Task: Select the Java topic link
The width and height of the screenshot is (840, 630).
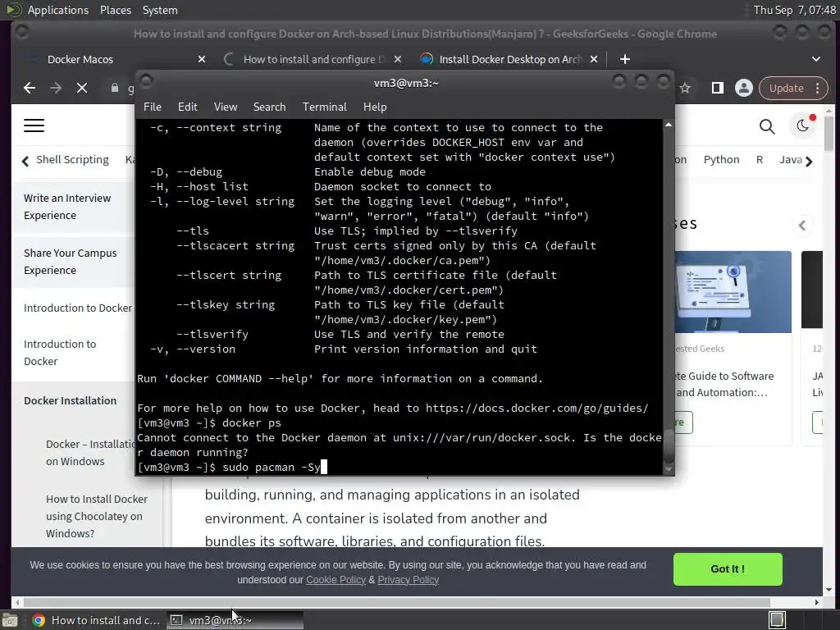Action: click(x=791, y=160)
